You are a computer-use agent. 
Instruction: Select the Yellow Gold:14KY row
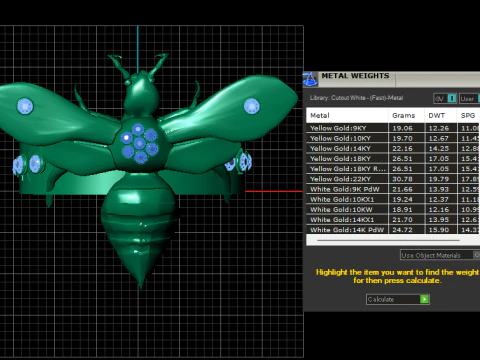coord(393,148)
